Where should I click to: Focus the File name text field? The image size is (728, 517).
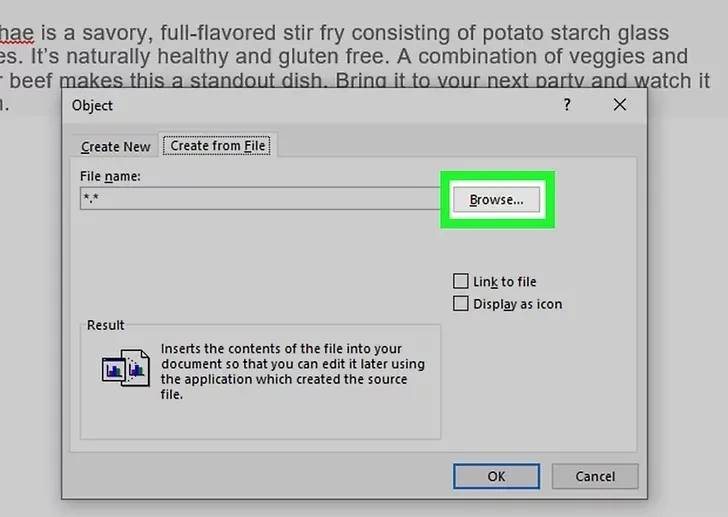pos(260,199)
